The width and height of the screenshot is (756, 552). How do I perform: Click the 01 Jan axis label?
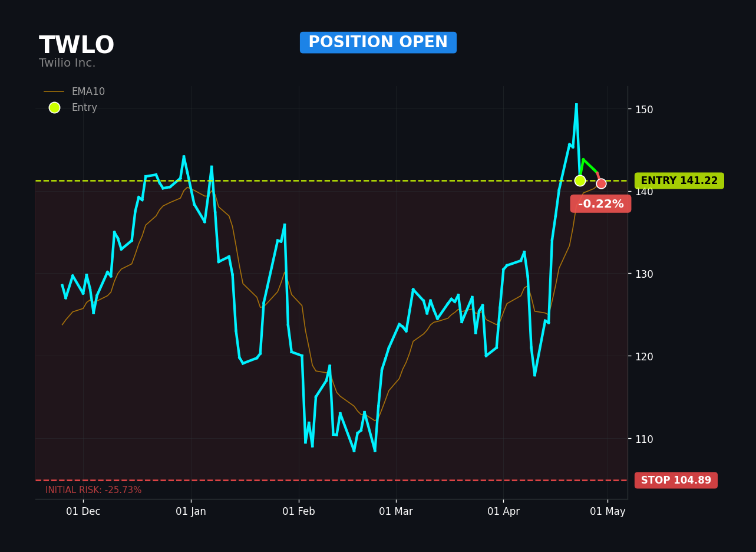(x=191, y=512)
